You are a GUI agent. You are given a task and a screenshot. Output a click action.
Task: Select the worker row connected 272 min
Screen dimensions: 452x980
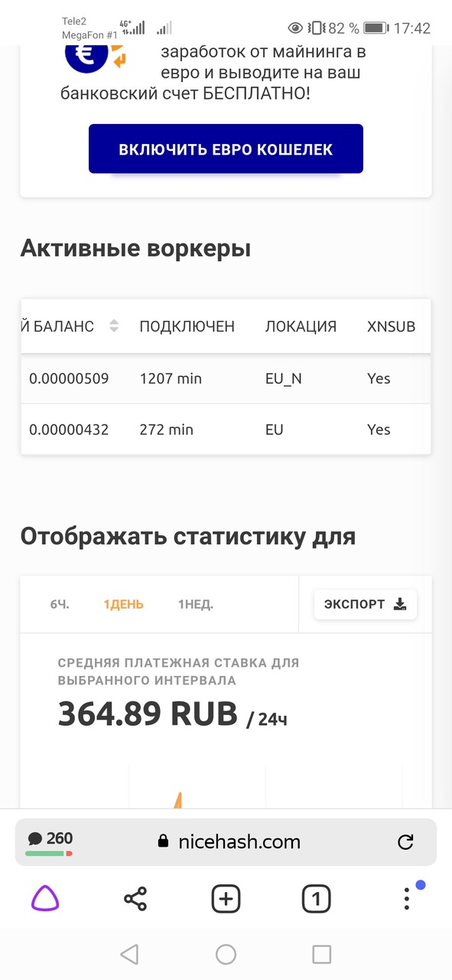coord(226,430)
